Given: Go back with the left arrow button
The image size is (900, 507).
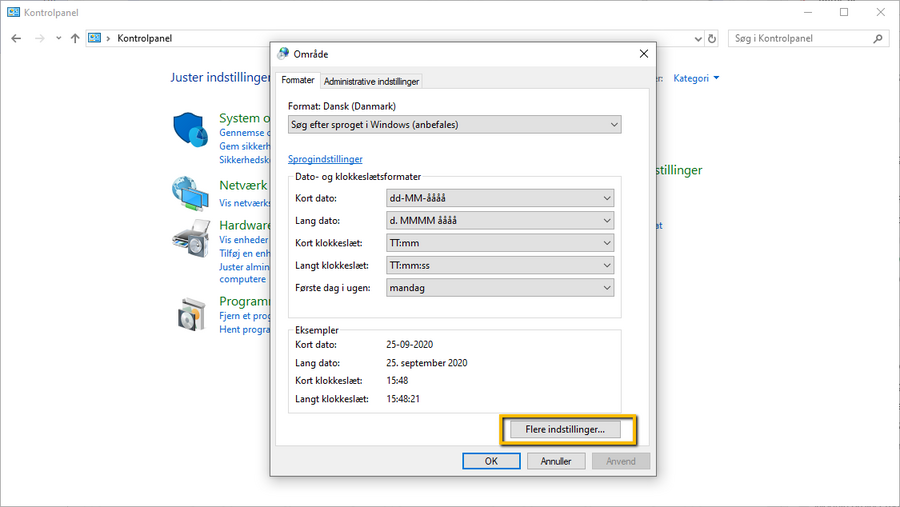Looking at the screenshot, I should click(16, 38).
